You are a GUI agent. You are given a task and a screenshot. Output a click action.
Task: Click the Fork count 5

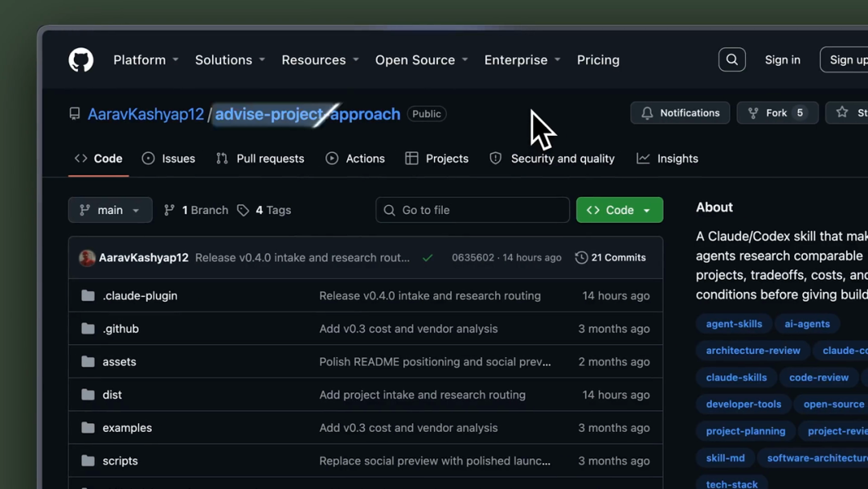(800, 113)
